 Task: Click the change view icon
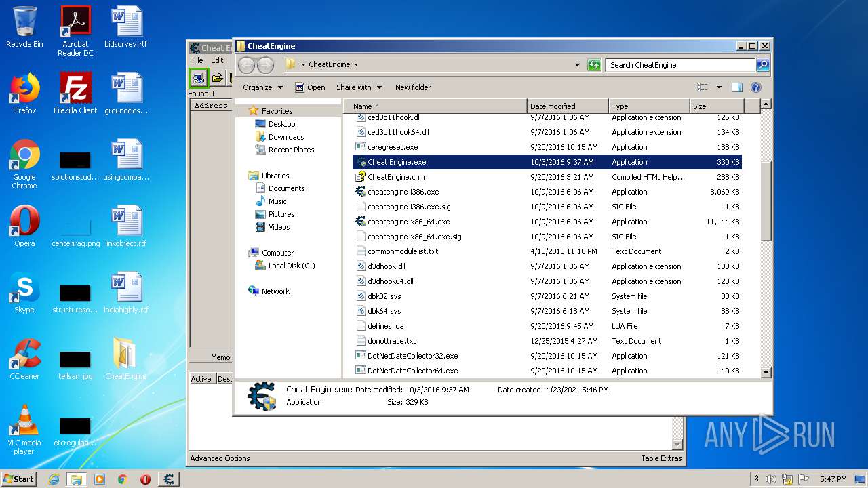pos(703,87)
